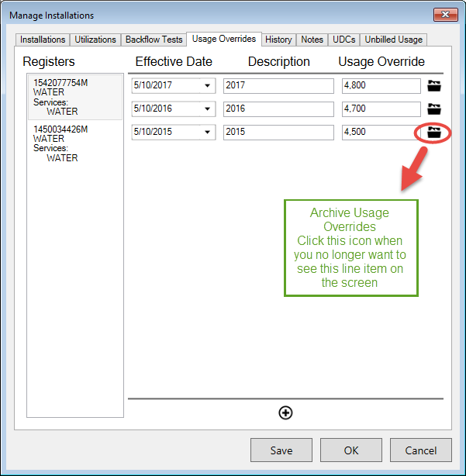Archive the 2017 usage override row
Screen dimensions: 466x476
pos(434,86)
